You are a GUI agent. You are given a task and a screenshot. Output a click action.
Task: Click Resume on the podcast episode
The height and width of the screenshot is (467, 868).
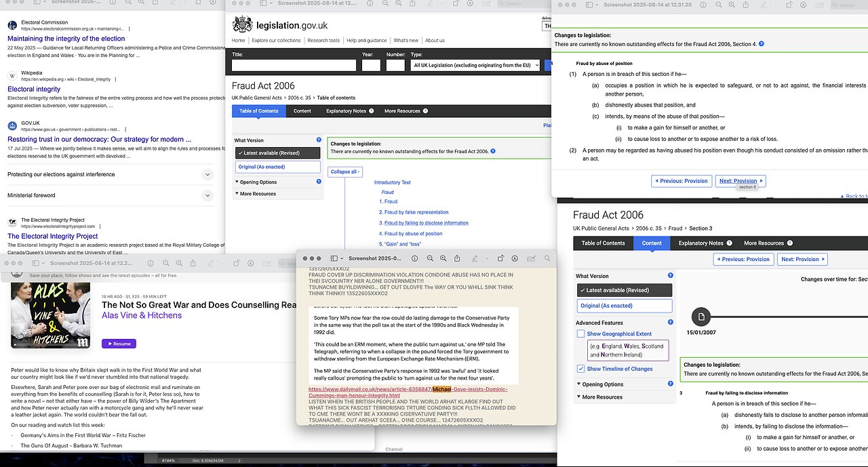[119, 344]
